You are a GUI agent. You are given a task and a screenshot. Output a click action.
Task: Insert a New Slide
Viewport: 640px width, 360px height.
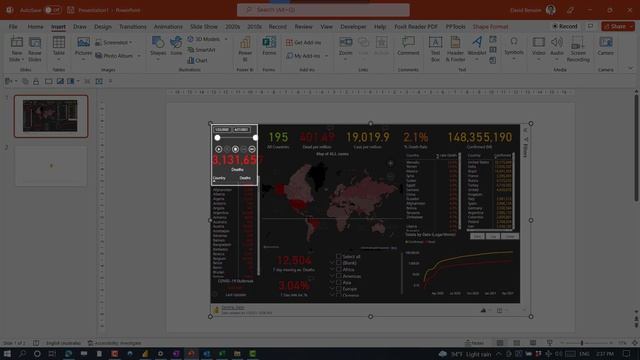tap(16, 49)
